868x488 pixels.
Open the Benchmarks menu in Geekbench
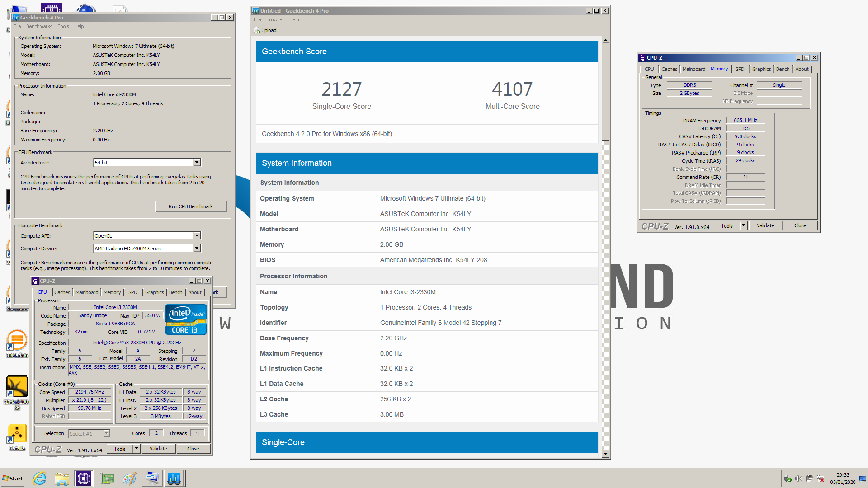(39, 26)
